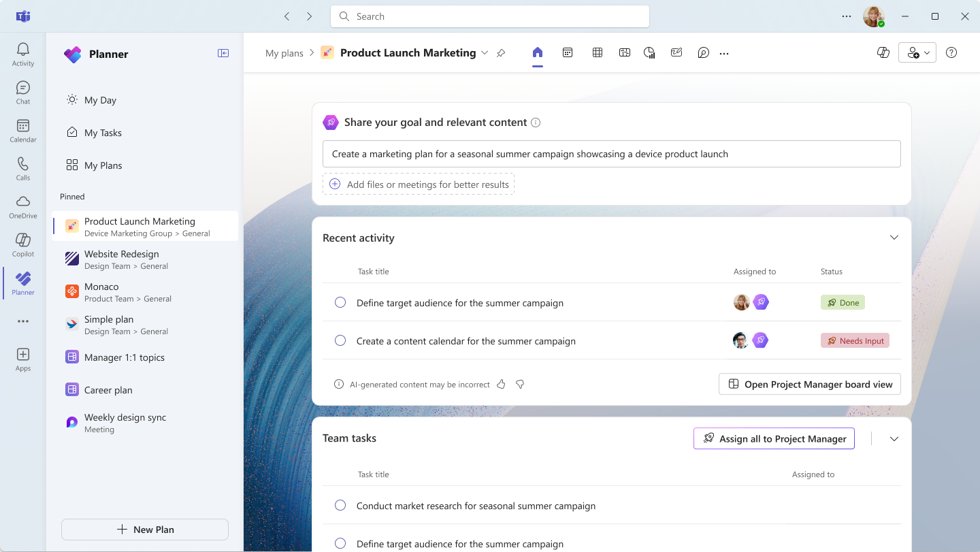Mark Define target audience task complete in Recent activity

click(340, 302)
